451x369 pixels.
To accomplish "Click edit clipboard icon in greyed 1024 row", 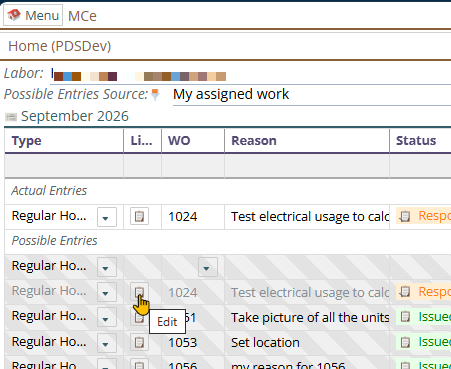I will [139, 292].
